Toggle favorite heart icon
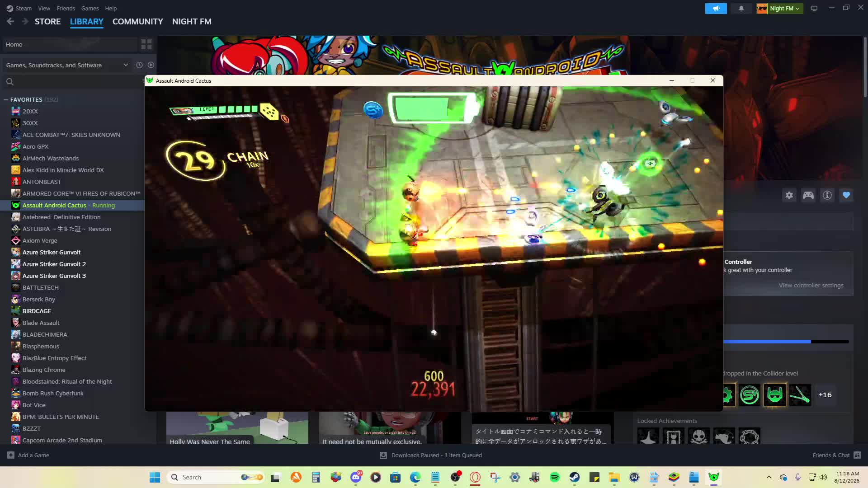This screenshot has height=488, width=868. (x=846, y=195)
